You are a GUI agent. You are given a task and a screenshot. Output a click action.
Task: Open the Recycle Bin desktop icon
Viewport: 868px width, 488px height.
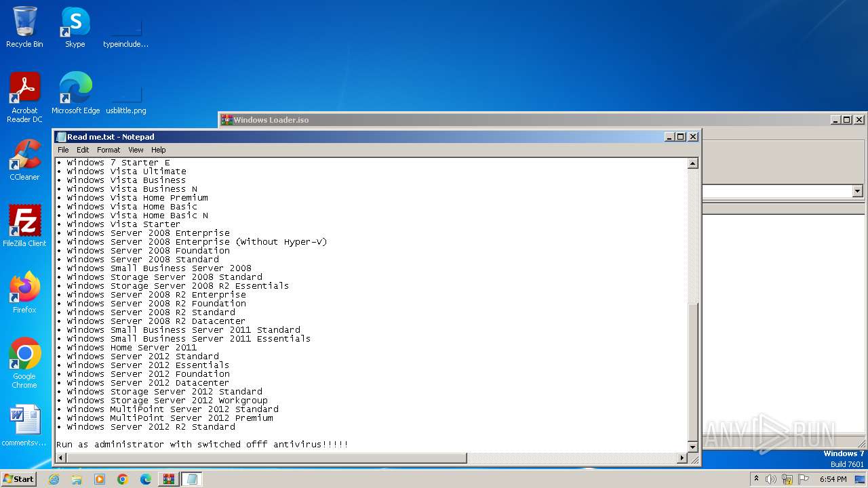[x=24, y=27]
